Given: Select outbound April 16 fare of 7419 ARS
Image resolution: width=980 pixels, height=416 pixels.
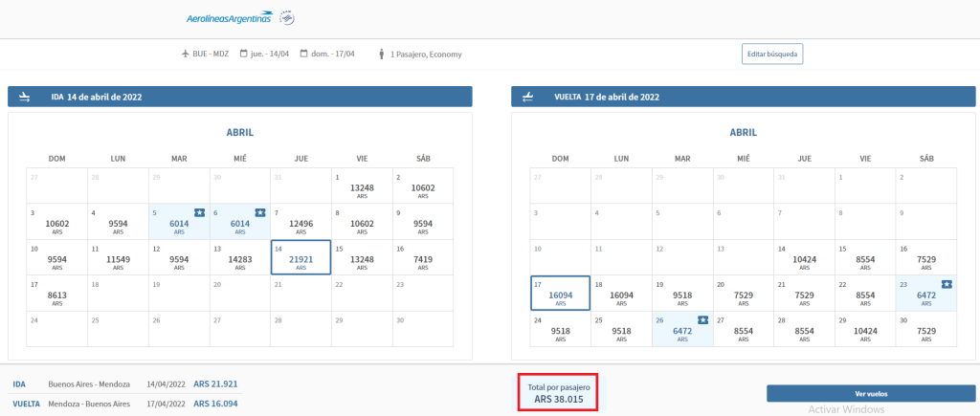Looking at the screenshot, I should pos(422,258).
